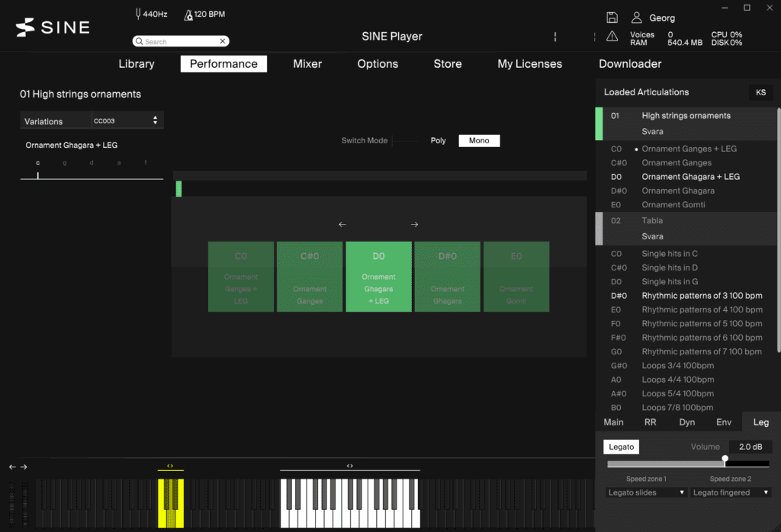This screenshot has width=781, height=532.
Task: Select 'Single hits in C' articulation
Action: point(687,254)
